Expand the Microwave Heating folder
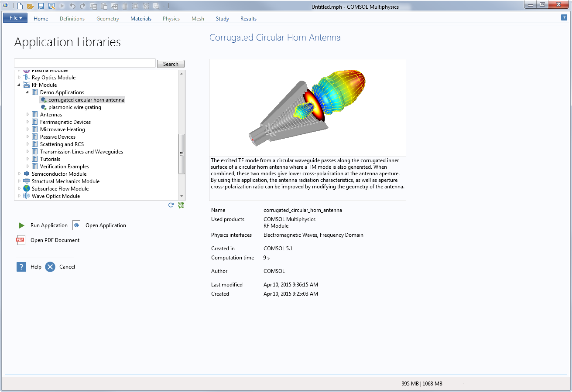 point(27,130)
